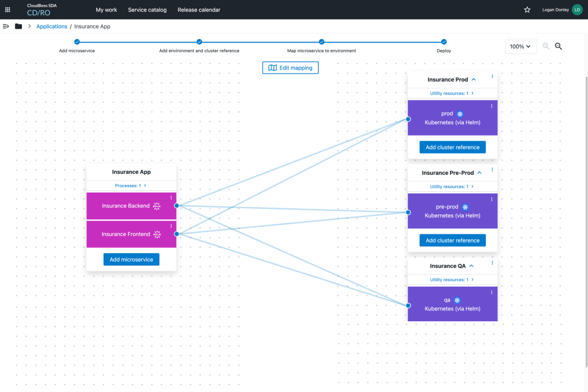Click the Helm icon on Insurance Frontend
588x392 pixels.
pyautogui.click(x=156, y=234)
